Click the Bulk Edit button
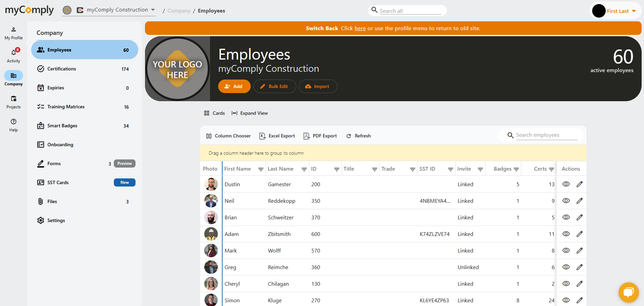The width and height of the screenshot is (644, 306). tap(274, 86)
